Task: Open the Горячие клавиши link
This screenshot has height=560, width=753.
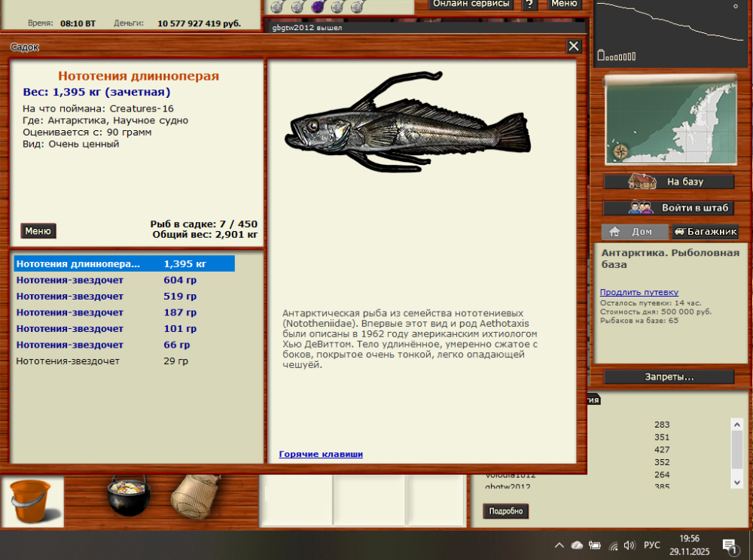Action: click(x=322, y=454)
